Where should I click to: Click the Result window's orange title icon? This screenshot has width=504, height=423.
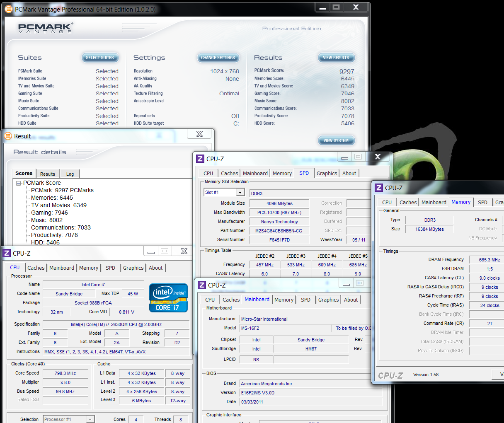tap(8, 136)
